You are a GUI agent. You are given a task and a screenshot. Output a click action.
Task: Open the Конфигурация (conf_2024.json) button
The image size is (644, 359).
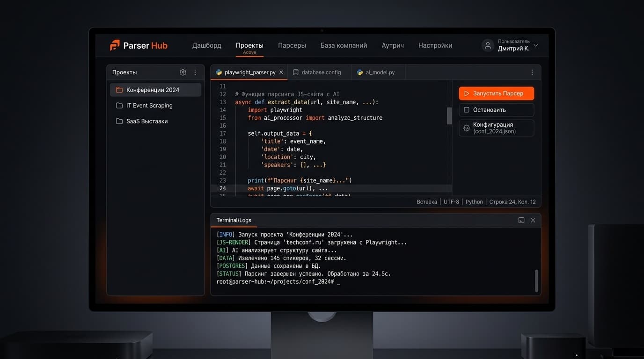point(496,128)
